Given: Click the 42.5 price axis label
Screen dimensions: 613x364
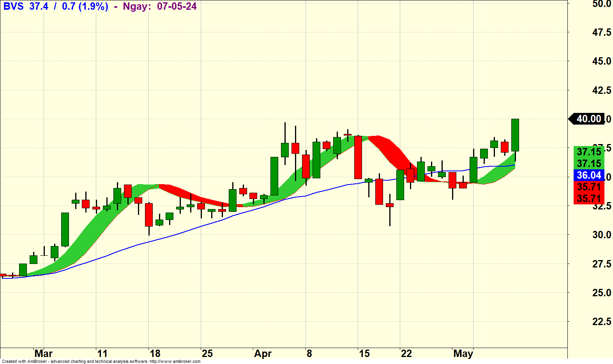Looking at the screenshot, I should [x=602, y=90].
